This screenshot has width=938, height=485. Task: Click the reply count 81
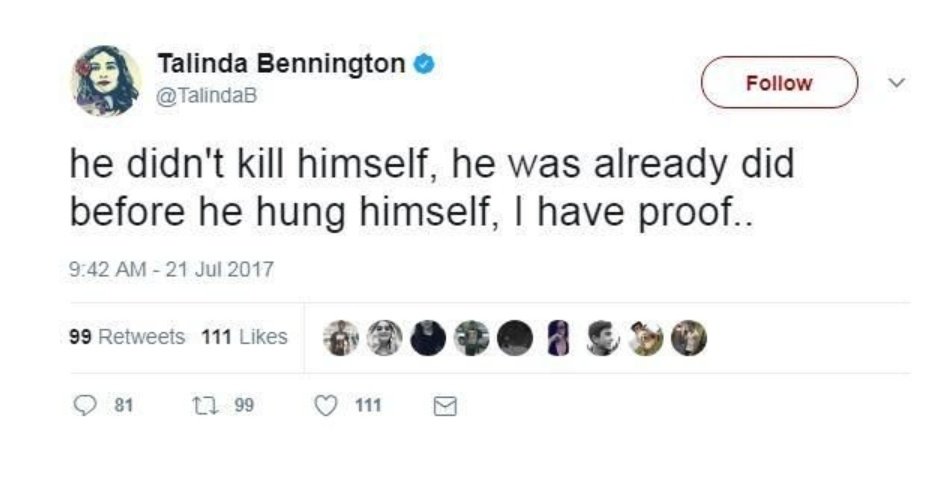click(125, 406)
